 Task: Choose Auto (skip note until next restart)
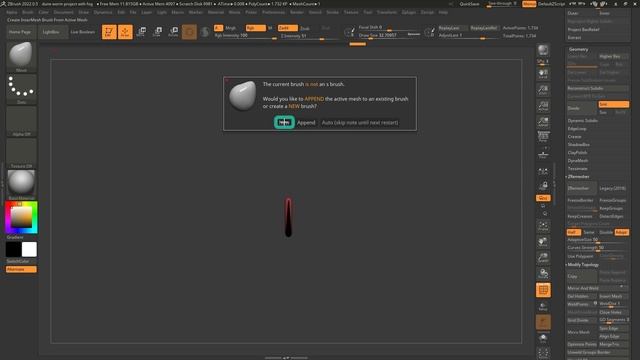[x=360, y=122]
